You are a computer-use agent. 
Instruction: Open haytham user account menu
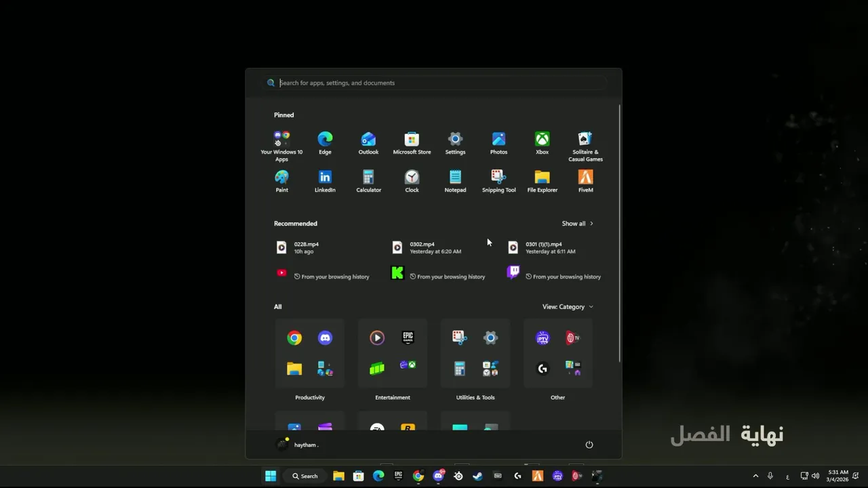298,445
